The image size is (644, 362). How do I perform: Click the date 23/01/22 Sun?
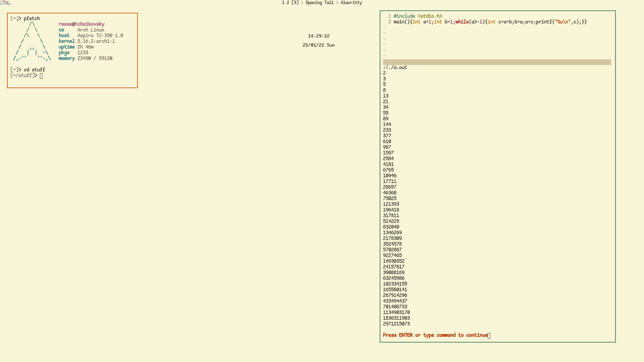point(318,45)
